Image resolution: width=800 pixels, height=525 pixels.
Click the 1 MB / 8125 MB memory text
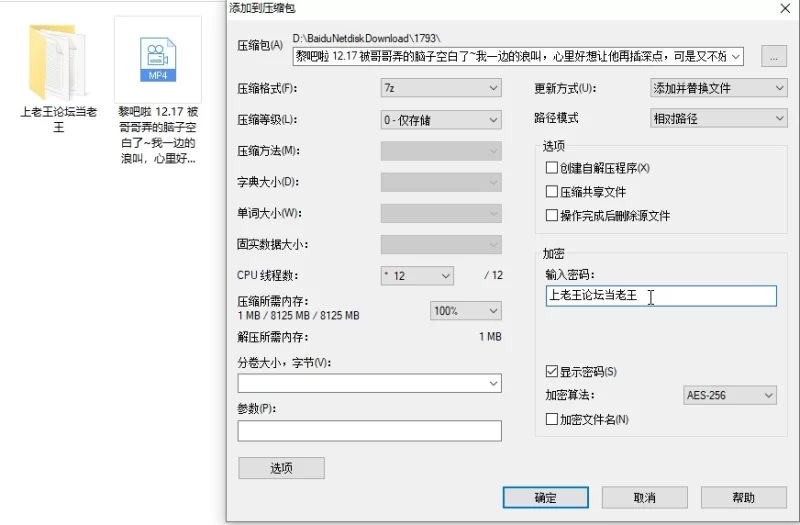298,315
